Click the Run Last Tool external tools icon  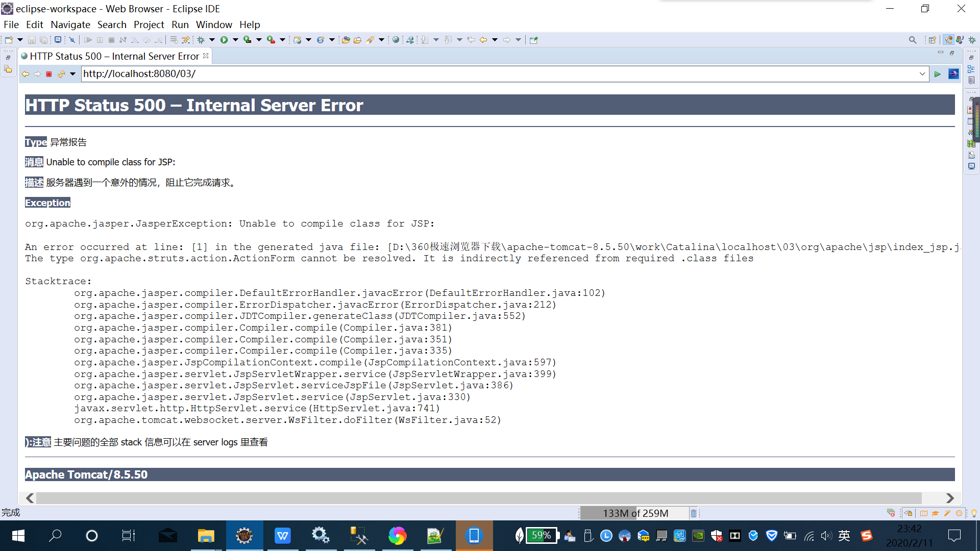(x=271, y=40)
